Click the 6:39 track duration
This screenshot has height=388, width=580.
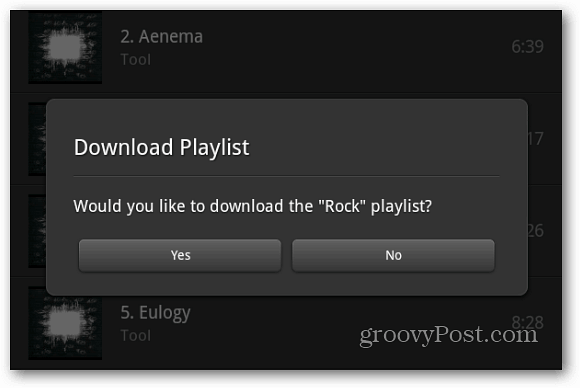pos(527,47)
